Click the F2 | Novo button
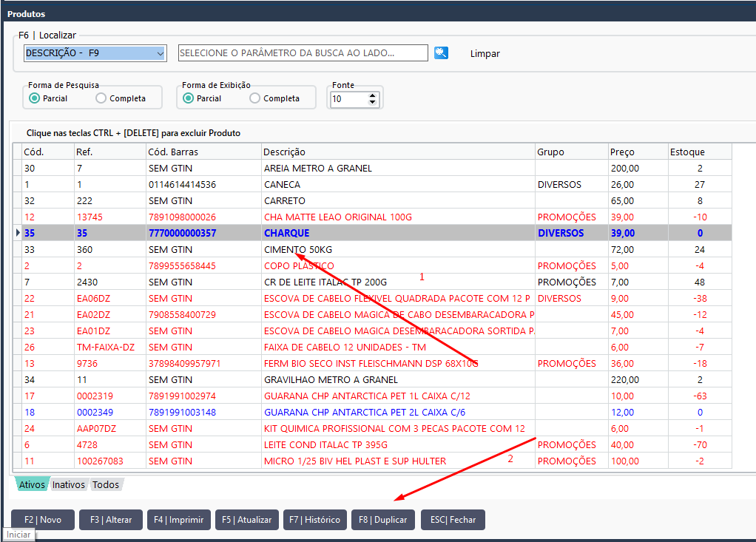 point(43,520)
